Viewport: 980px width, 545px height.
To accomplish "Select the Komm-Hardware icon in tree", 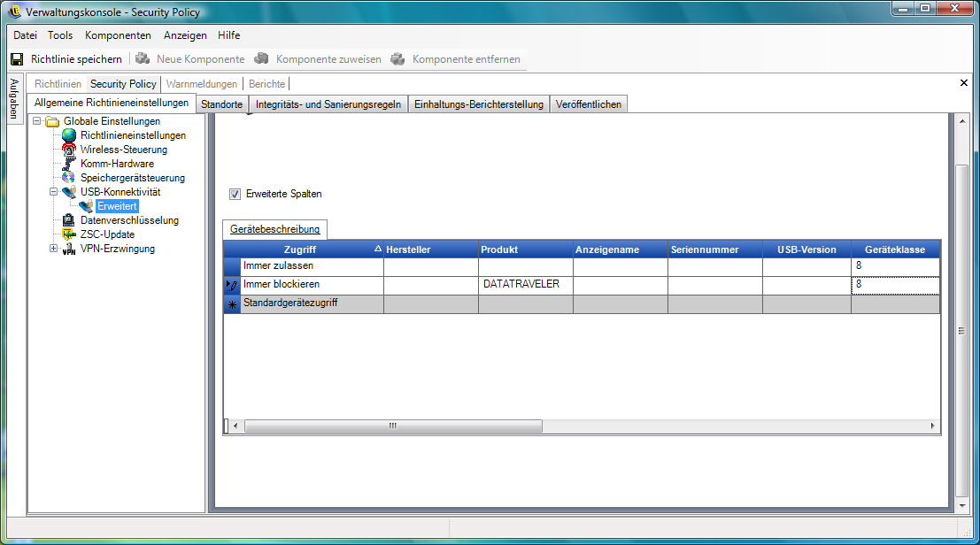I will tap(69, 164).
